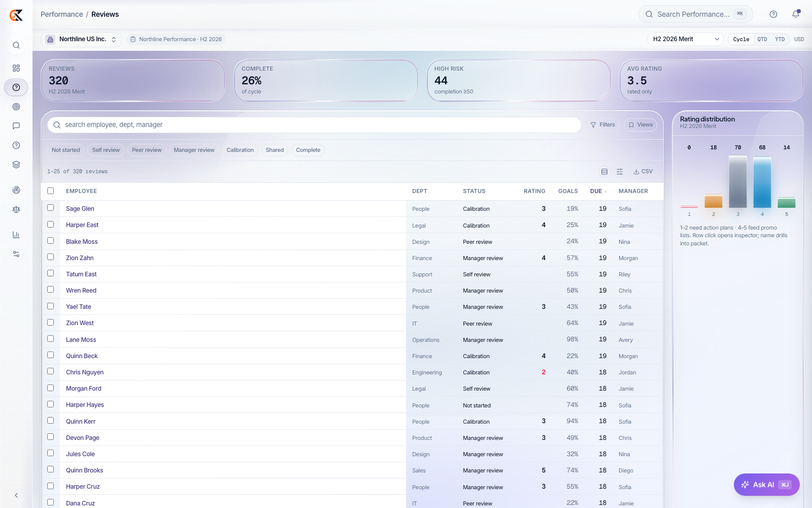Open Quinn Kerr review packet
The image size is (812, 508).
81,422
